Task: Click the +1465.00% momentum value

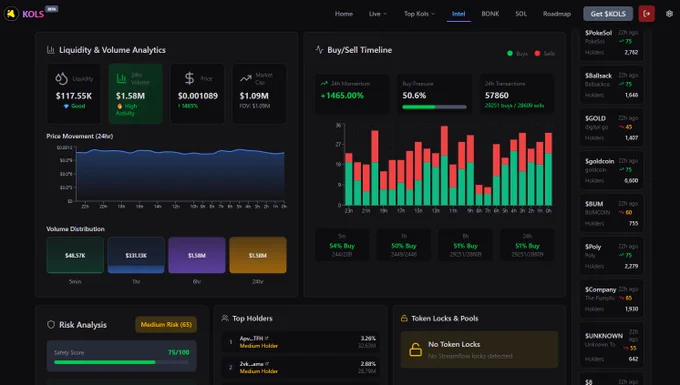Action: click(x=342, y=95)
